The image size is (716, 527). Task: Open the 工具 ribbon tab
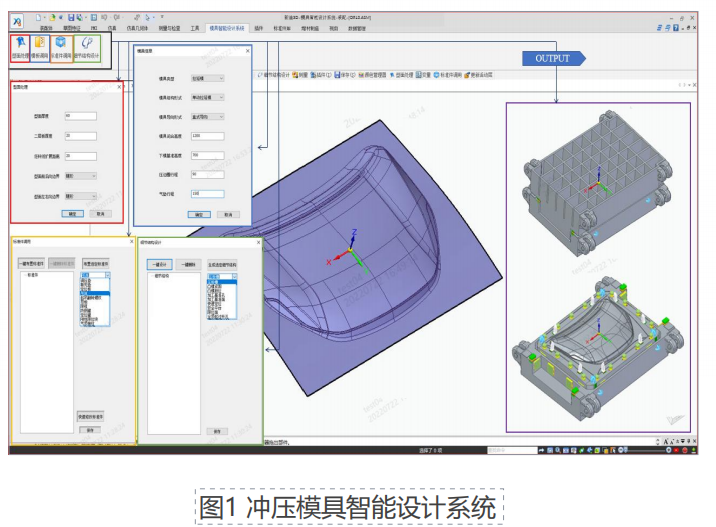tap(194, 29)
